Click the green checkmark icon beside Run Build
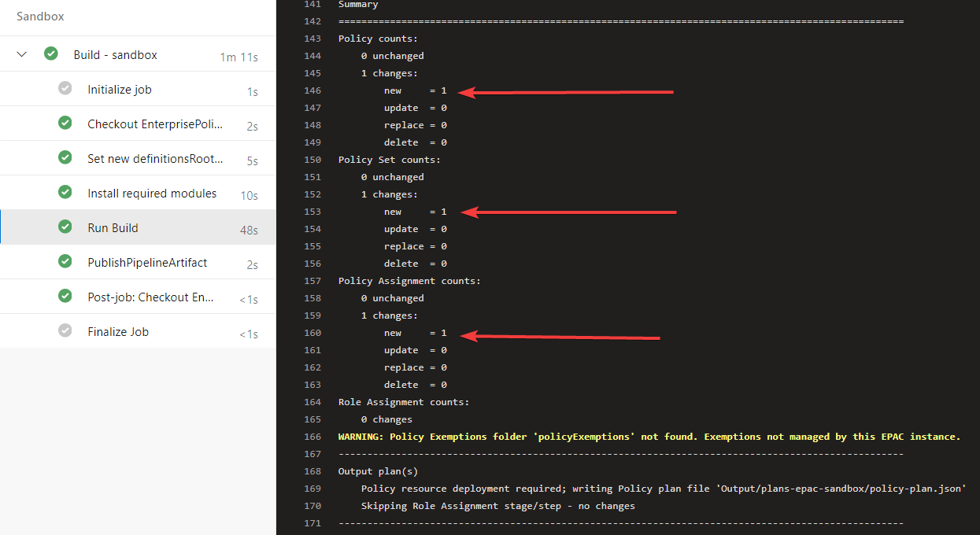 coord(65,227)
